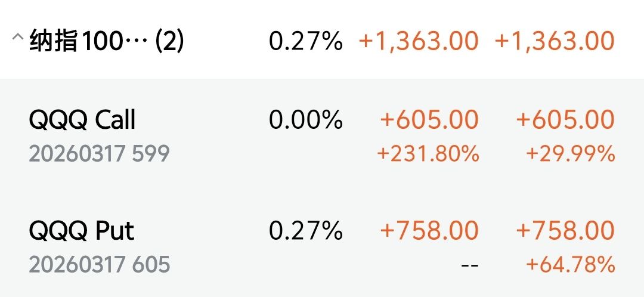Click the 纳指100 group's 0.27% value
This screenshot has width=644, height=297.
click(x=305, y=41)
